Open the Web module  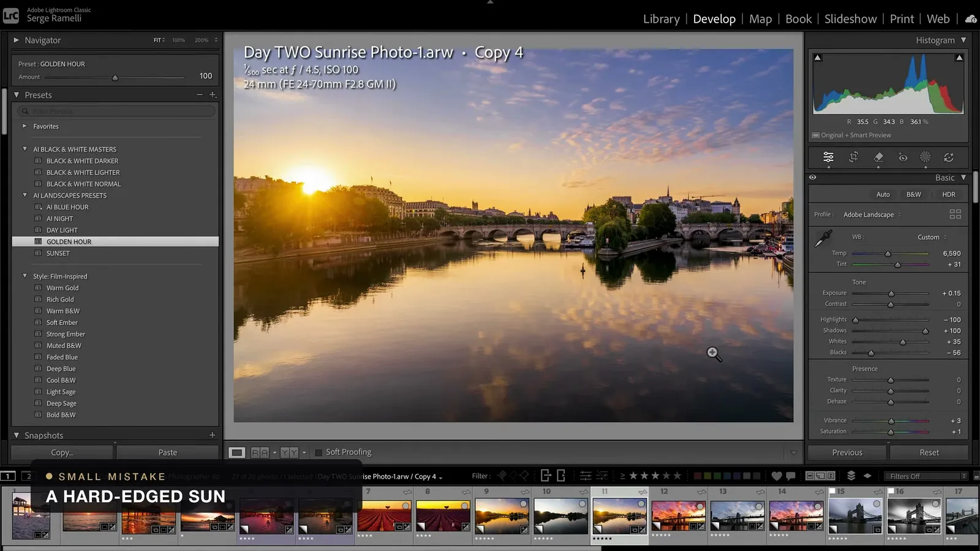pos(938,19)
